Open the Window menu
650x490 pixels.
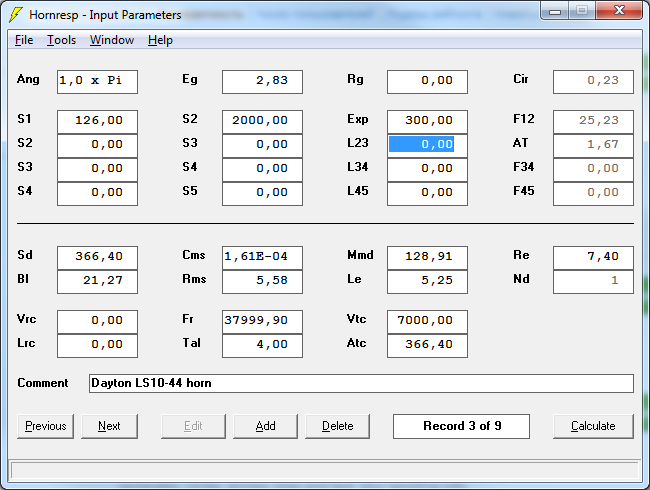click(112, 40)
